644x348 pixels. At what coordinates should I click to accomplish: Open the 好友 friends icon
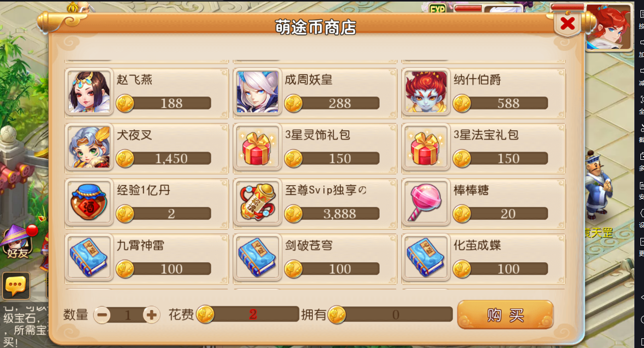pos(17,242)
